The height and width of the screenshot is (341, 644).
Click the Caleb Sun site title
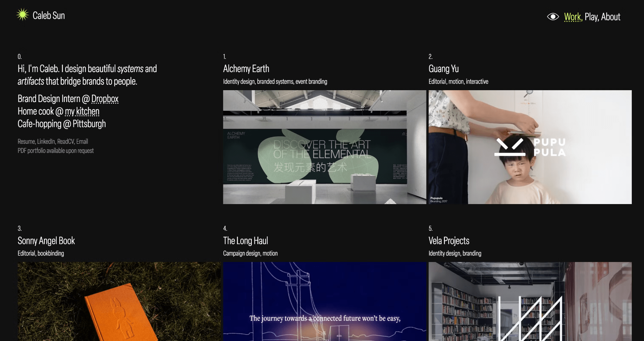tap(49, 15)
